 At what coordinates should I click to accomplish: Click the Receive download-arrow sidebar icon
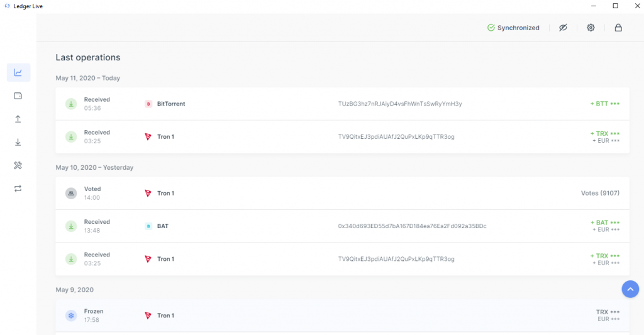point(18,142)
